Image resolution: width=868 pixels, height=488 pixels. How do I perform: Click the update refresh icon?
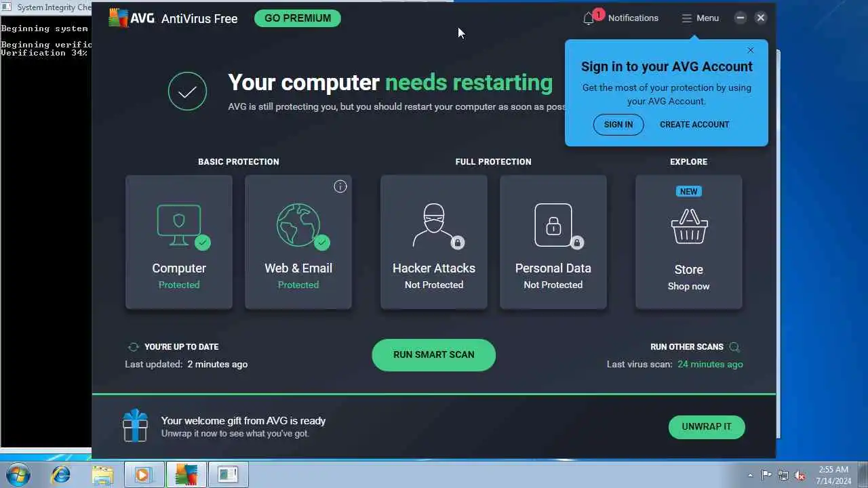pyautogui.click(x=134, y=347)
